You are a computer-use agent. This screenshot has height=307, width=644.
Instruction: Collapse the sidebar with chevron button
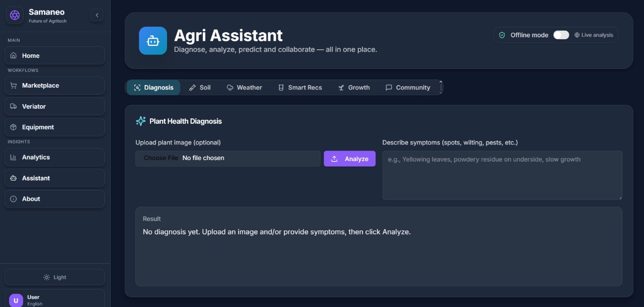coord(97,16)
